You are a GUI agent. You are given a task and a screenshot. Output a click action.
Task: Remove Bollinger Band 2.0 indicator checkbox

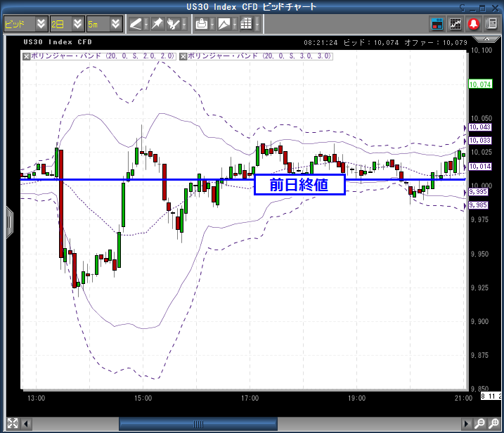pos(27,55)
